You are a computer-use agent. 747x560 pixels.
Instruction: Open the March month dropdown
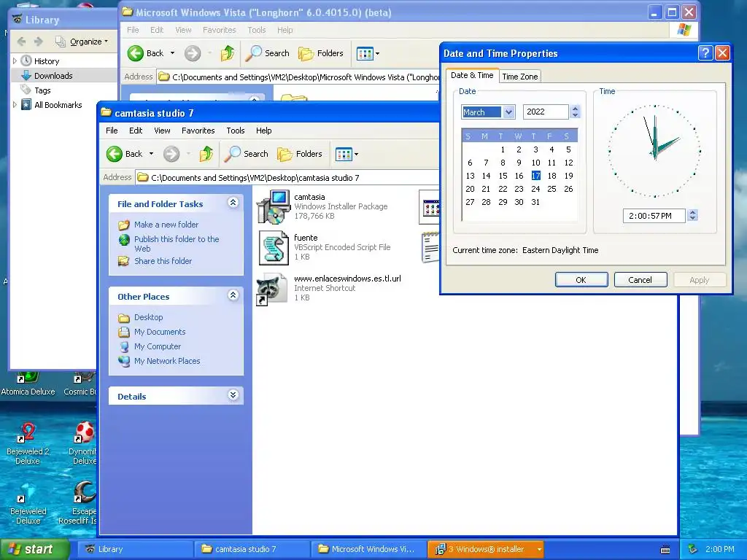pos(508,112)
